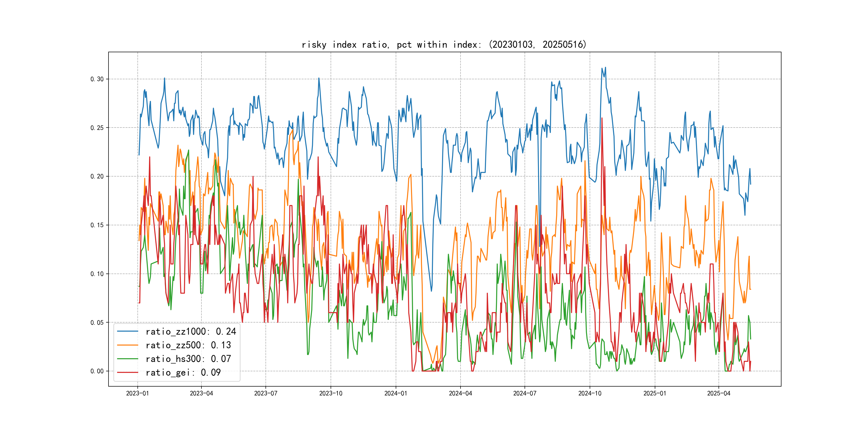868x434 pixels.
Task: Click the 2024-04 x-axis label
Action: [460, 393]
